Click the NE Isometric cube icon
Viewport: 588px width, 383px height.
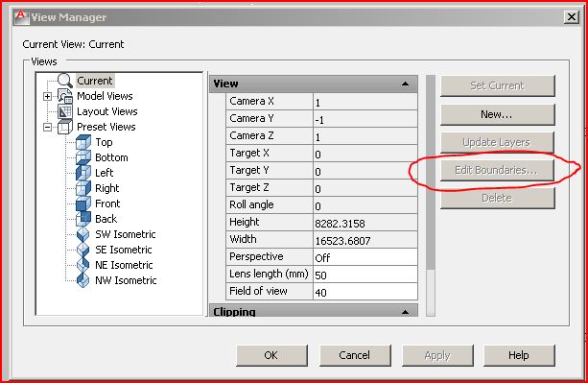[x=82, y=265]
